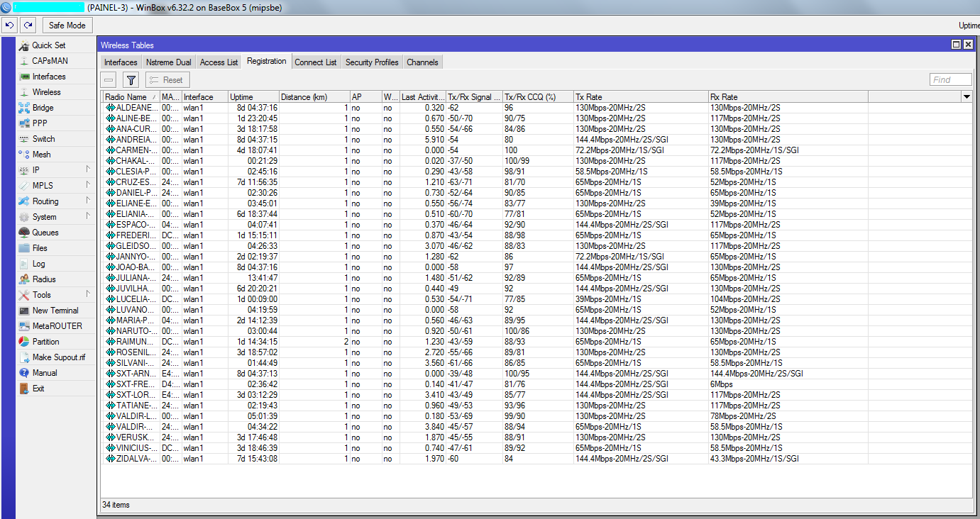This screenshot has height=519, width=980.
Task: Open the column selector dropdown arrow
Action: point(967,96)
